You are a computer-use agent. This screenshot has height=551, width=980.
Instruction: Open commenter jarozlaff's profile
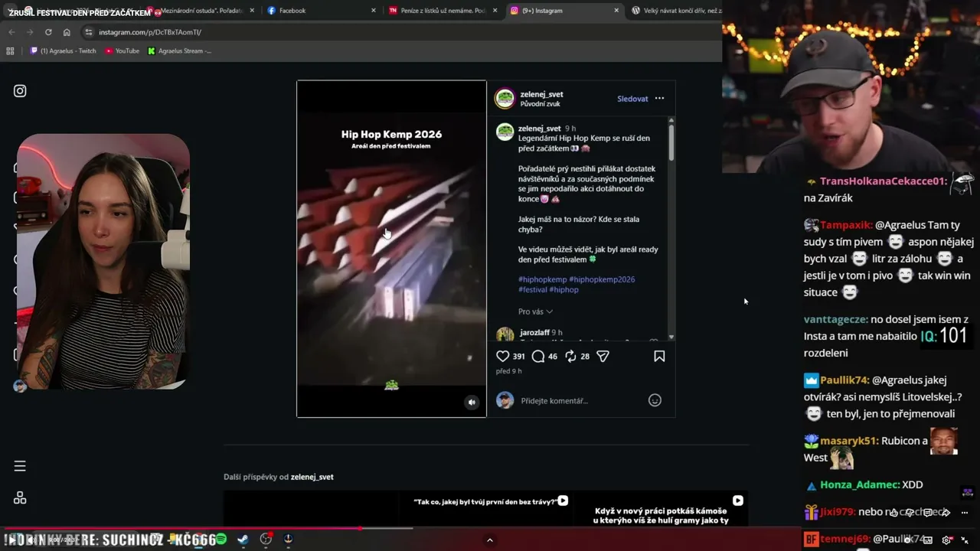[534, 333]
